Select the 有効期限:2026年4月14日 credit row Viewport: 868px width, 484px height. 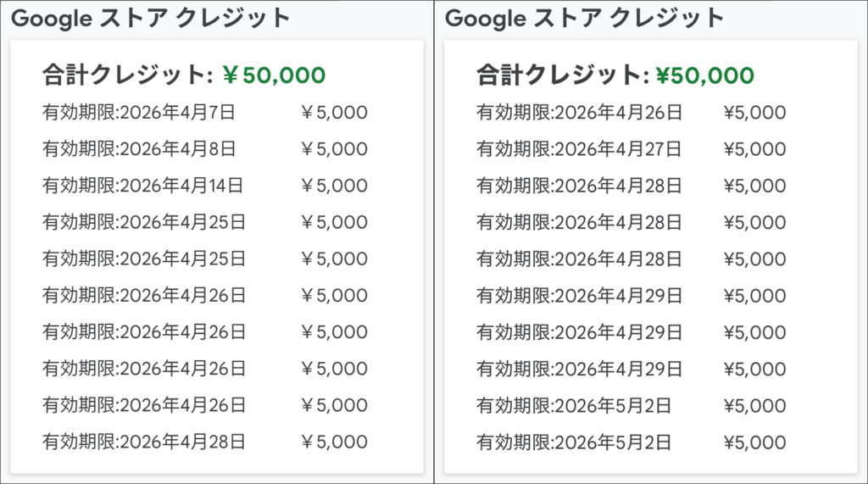coord(205,186)
